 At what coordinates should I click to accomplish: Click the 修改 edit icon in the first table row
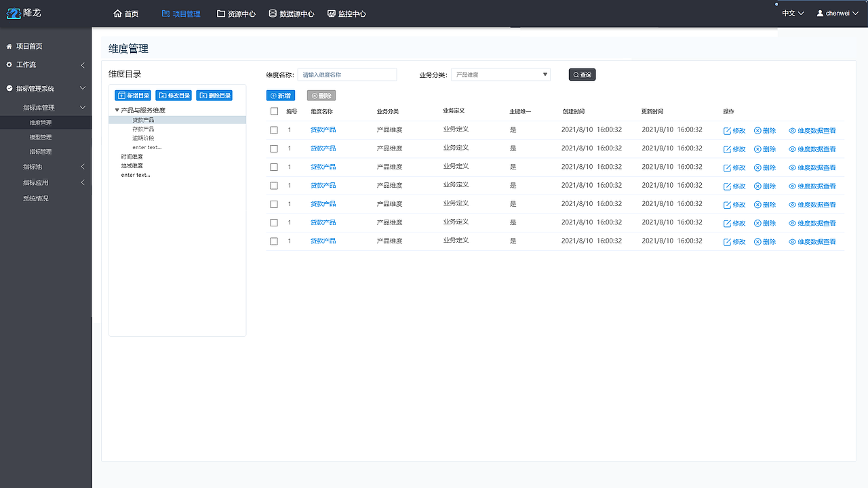pyautogui.click(x=728, y=130)
